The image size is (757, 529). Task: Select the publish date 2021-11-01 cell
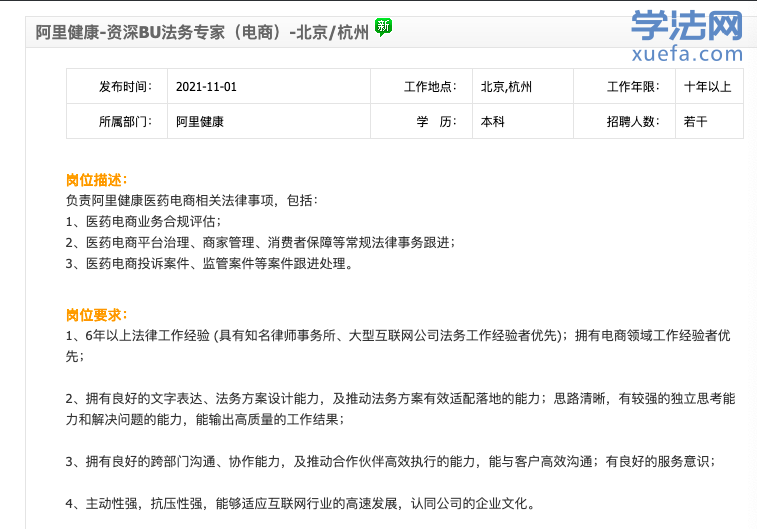tap(269, 86)
